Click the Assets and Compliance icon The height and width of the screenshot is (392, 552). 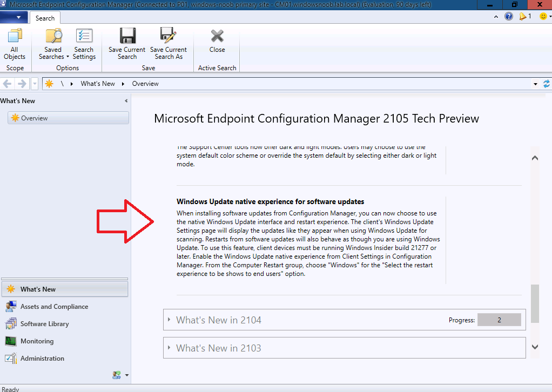(x=11, y=307)
